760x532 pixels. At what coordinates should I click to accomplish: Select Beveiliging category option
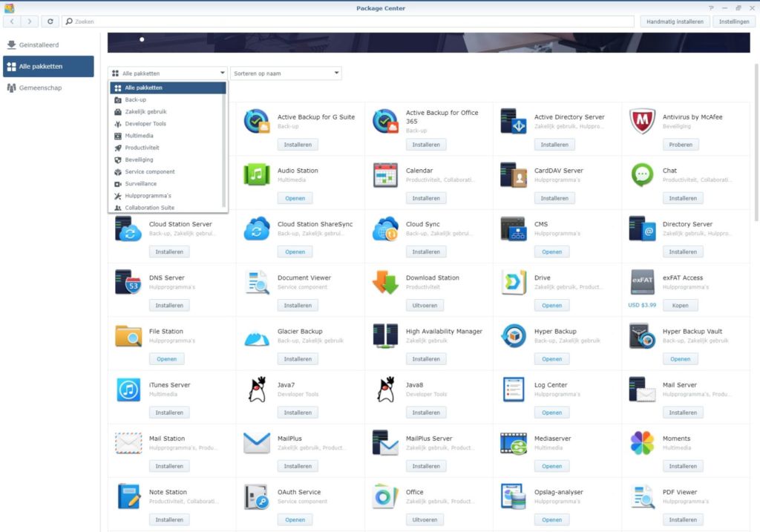(168, 160)
